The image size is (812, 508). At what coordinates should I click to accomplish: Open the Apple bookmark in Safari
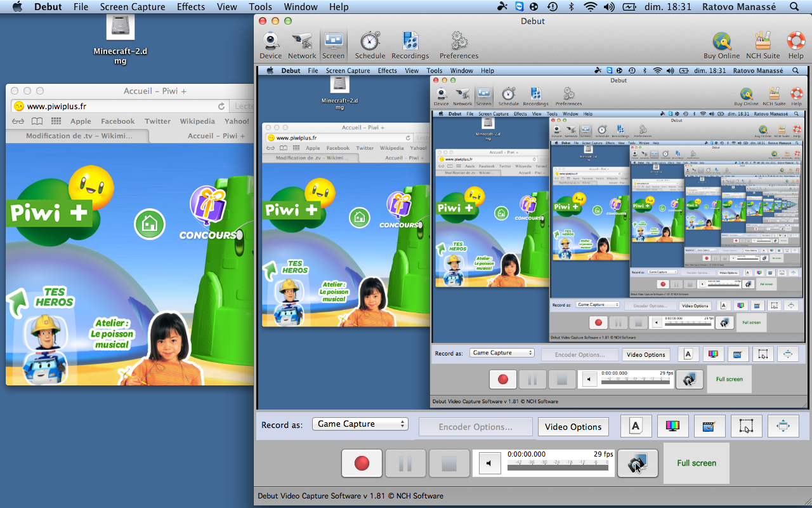[81, 121]
